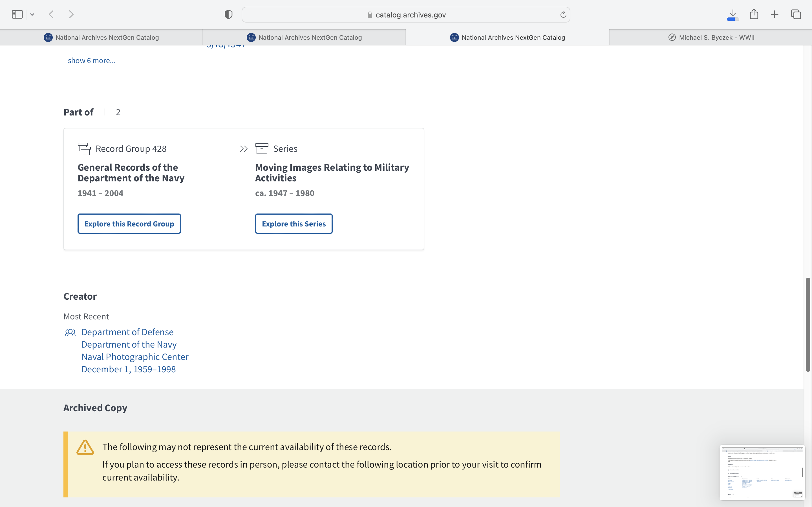Open the sidebar options dropdown chevron

pos(32,14)
